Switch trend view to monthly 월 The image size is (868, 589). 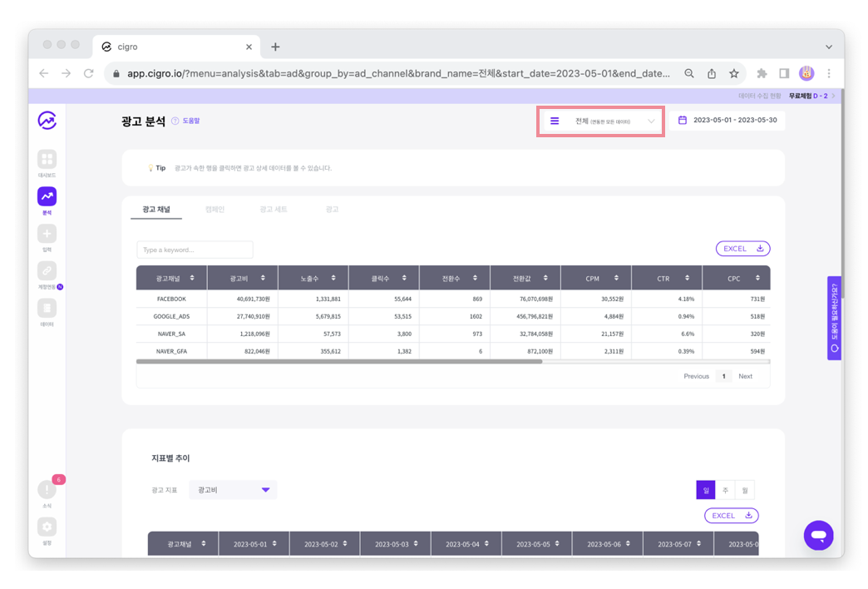point(745,490)
